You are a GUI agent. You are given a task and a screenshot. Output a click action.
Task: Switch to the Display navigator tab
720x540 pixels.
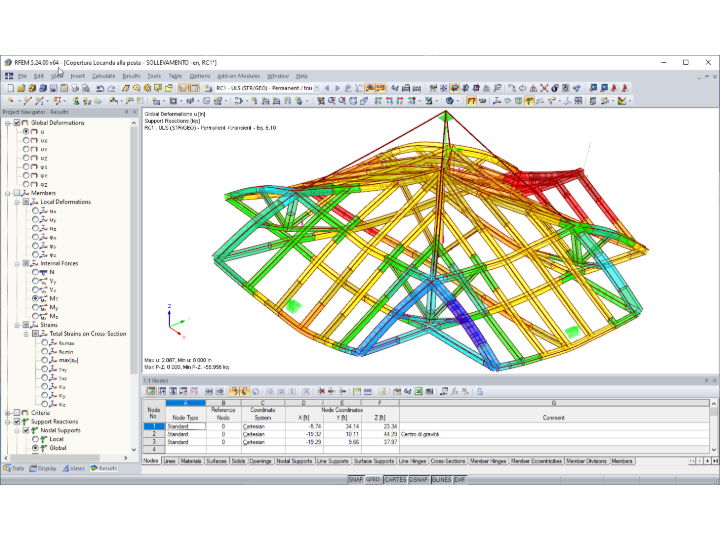(x=43, y=468)
